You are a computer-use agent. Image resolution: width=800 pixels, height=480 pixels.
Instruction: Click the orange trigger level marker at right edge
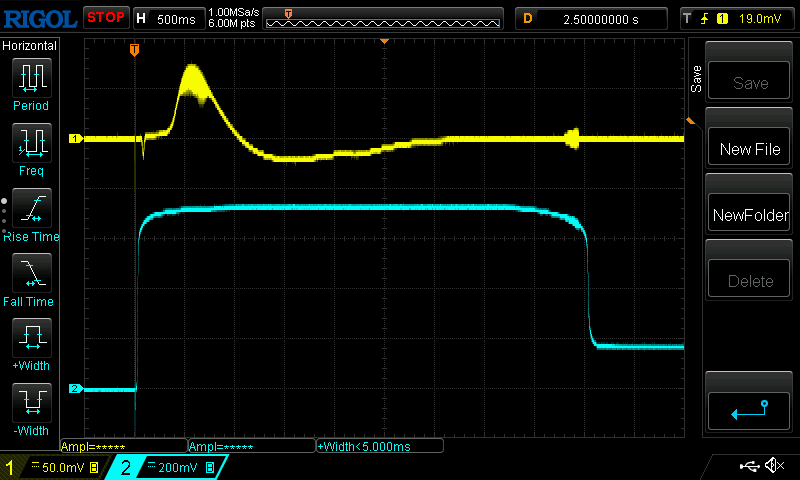coord(690,121)
